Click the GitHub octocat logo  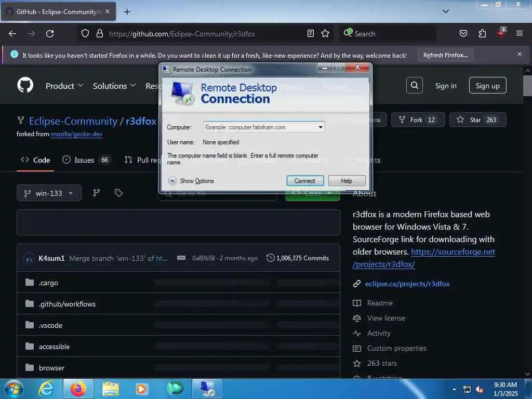point(25,85)
